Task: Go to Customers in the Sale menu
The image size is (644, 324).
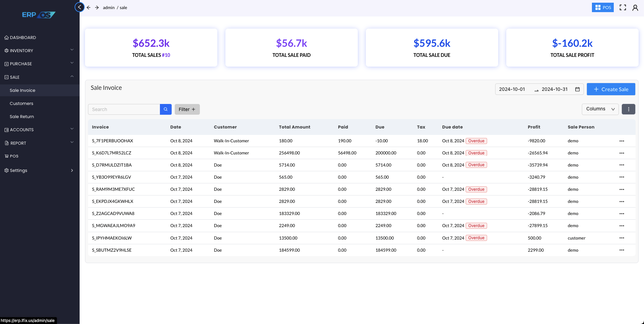Action: pos(22,103)
